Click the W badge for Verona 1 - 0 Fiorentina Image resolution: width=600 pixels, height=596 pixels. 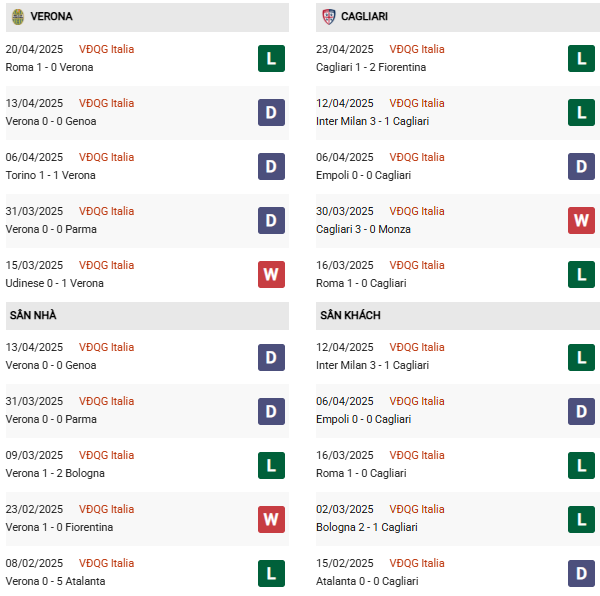pos(271,518)
